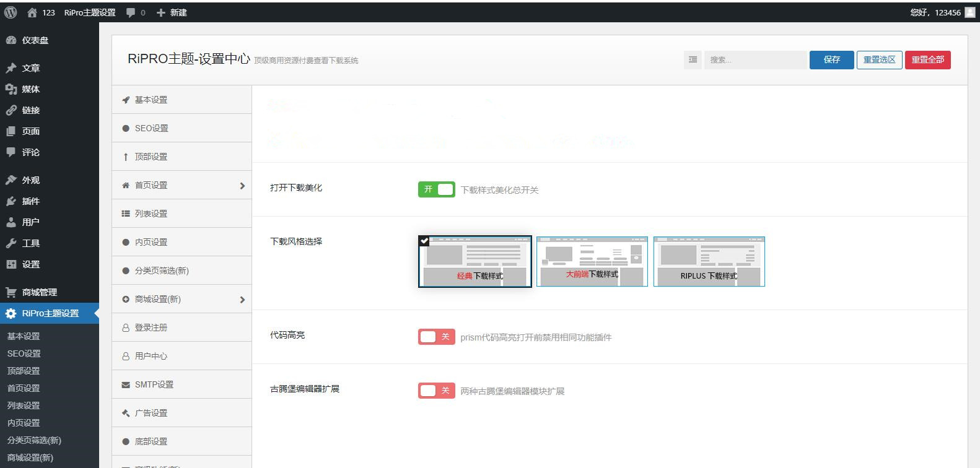This screenshot has width=980, height=468.
Task: Click the 设置 sliders icon
Action: point(11,264)
